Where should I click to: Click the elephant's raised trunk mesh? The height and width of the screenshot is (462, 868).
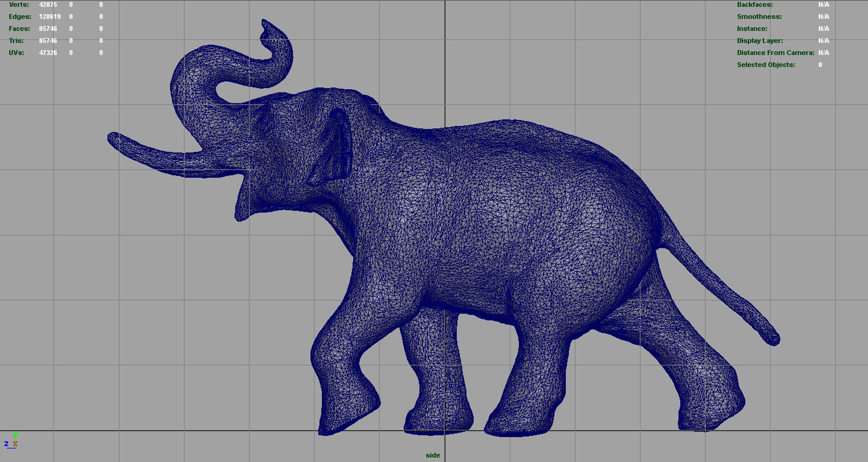click(194, 77)
